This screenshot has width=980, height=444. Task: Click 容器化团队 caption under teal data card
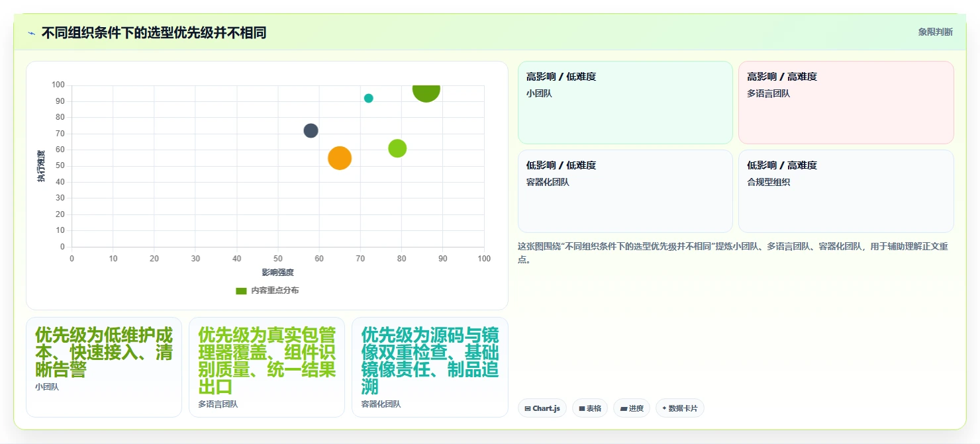[381, 404]
